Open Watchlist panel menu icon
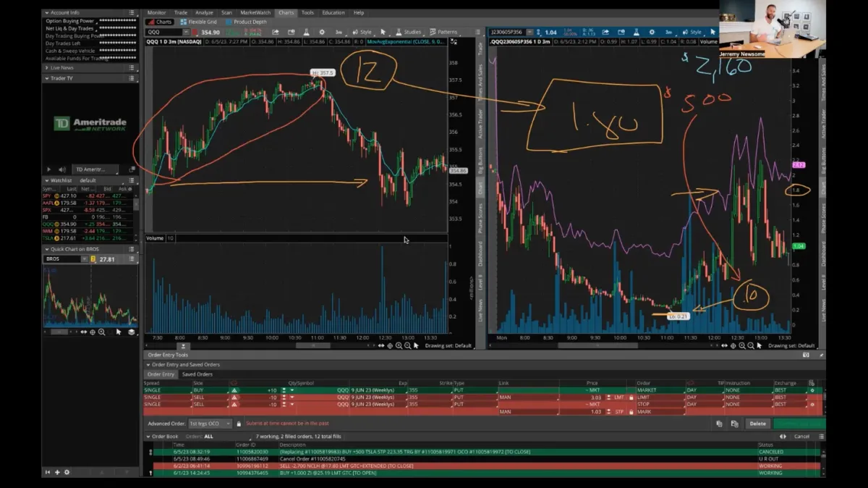The width and height of the screenshot is (868, 488). [132, 180]
